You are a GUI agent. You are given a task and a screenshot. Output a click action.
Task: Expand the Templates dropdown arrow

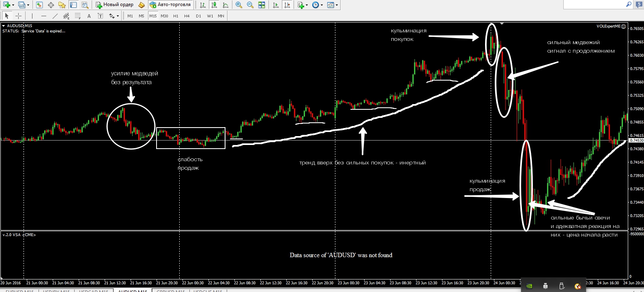pos(337,5)
